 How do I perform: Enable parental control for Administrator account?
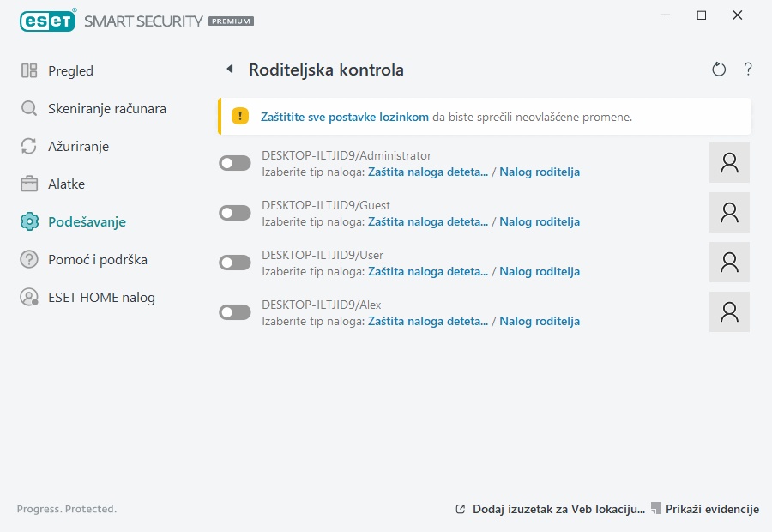[235, 163]
